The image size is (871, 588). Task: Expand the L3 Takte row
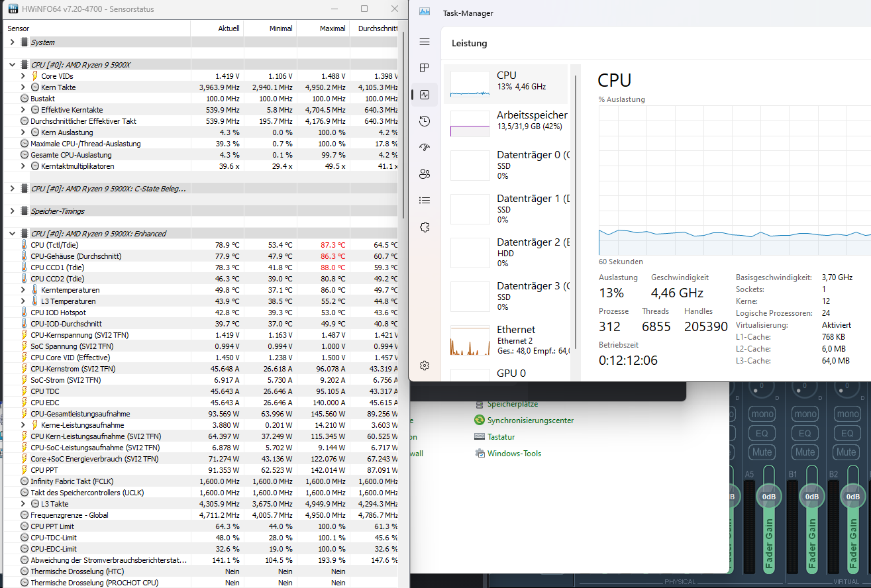tap(25, 504)
